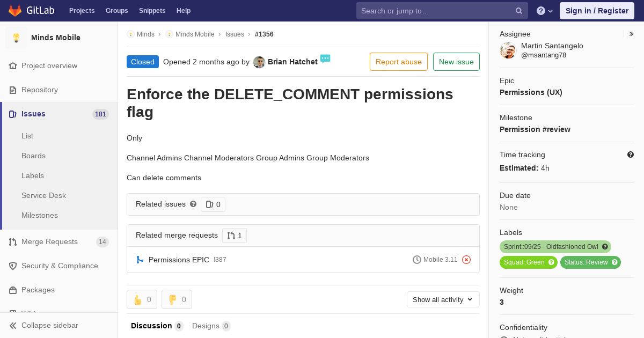Open the Labels sidebar item
The height and width of the screenshot is (338, 644).
click(33, 175)
